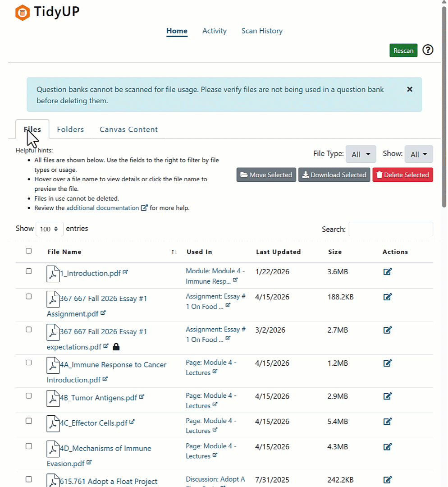Screen dimensions: 448x487
Task: Check the box for 4A_Immune Response to Cancer
Action: (28, 363)
